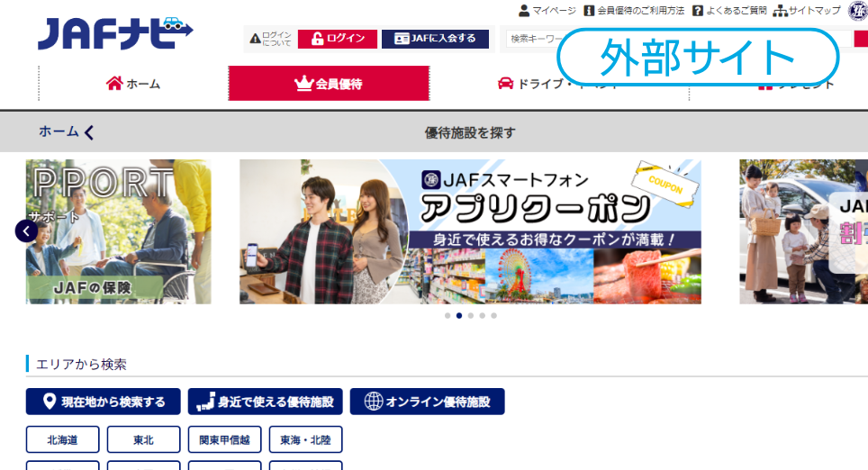Image resolution: width=868 pixels, height=470 pixels.
Task: Select the second carousel pagination dot
Action: coord(459,316)
